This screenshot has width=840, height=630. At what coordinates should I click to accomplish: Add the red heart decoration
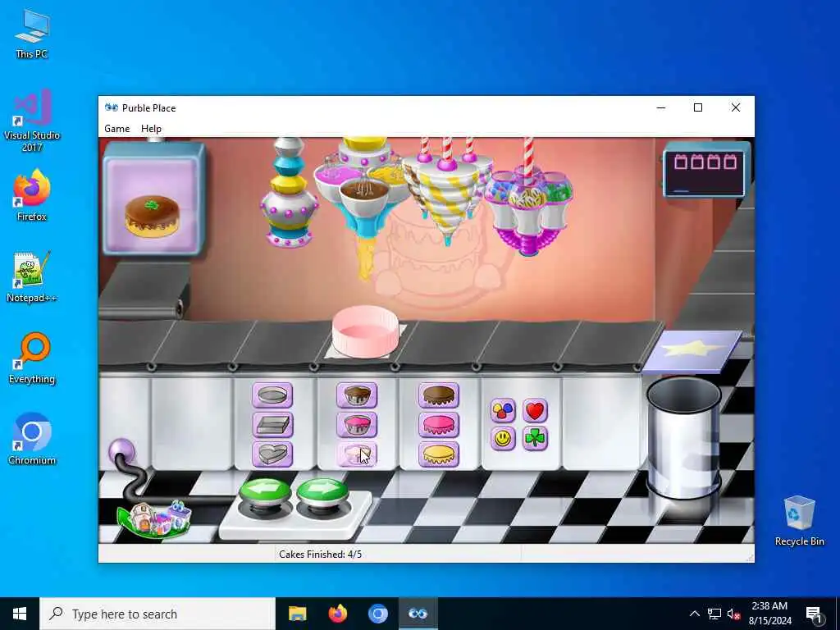[x=535, y=411]
